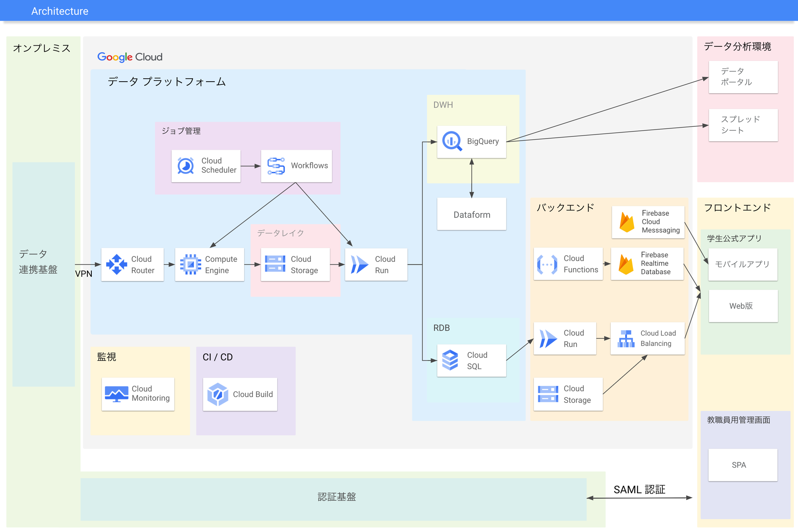Click the Cloud Load Balancing text label

click(x=658, y=338)
